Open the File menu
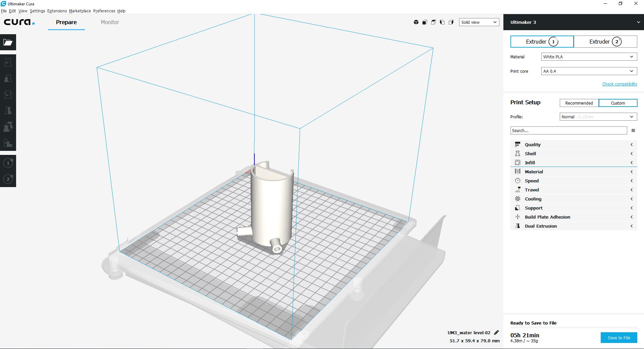The image size is (644, 349). (4, 11)
